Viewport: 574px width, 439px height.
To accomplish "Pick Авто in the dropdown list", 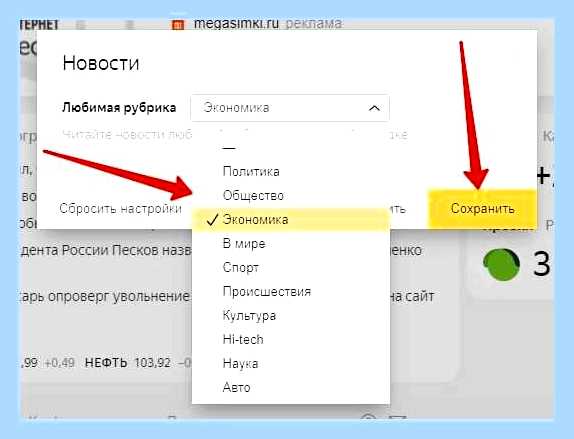I will point(291,387).
